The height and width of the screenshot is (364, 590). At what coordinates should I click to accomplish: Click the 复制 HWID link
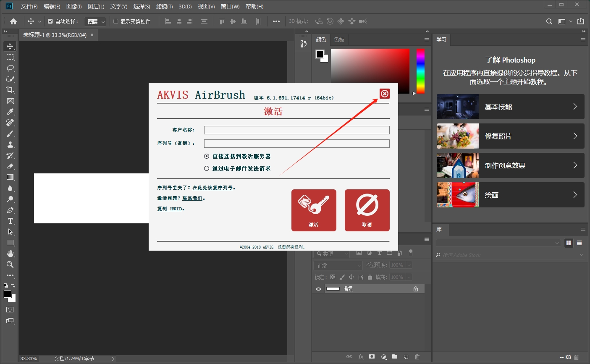tap(170, 209)
